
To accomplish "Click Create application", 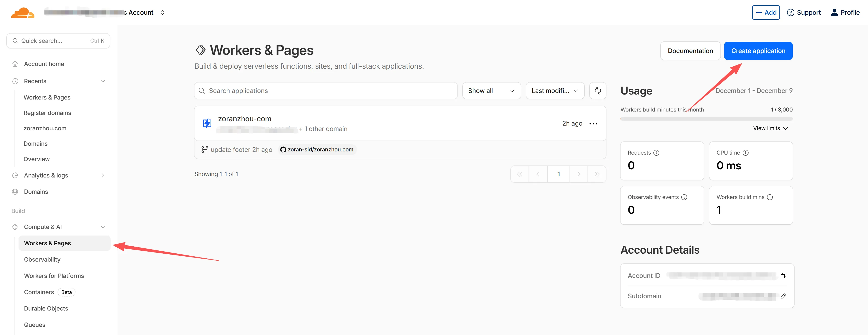I will [758, 51].
